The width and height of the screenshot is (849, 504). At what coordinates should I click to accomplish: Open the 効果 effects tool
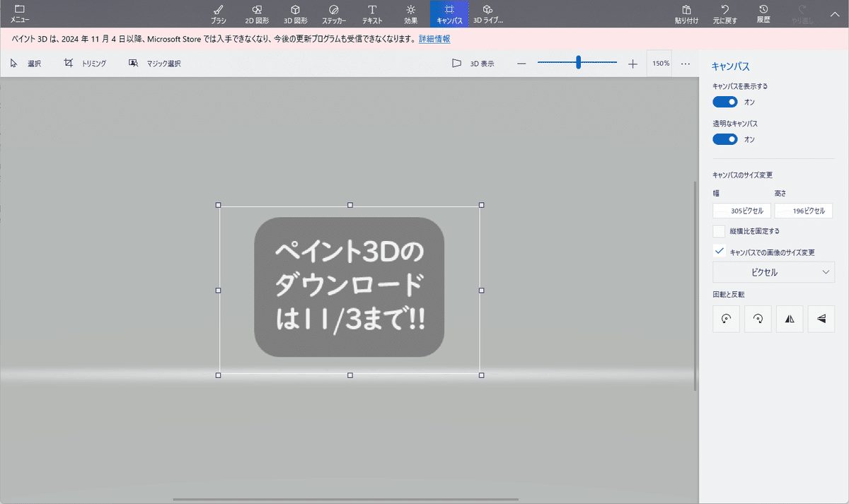point(411,14)
